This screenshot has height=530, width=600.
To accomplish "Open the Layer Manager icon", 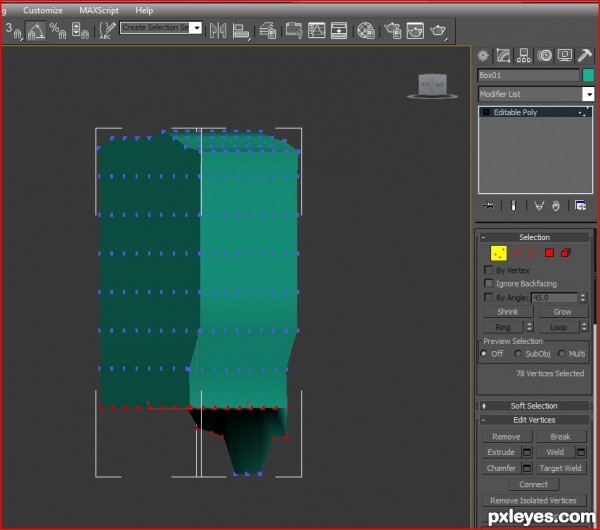I will pyautogui.click(x=268, y=31).
